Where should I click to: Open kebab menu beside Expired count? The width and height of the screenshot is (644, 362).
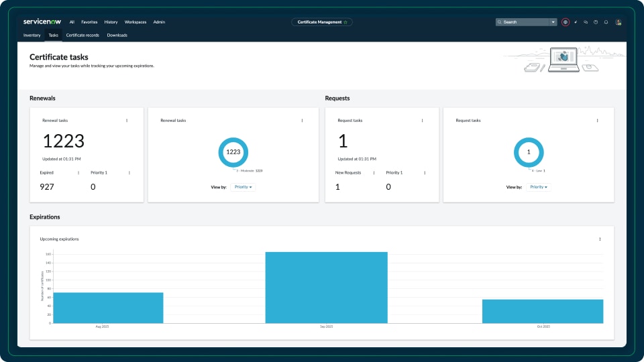point(78,173)
